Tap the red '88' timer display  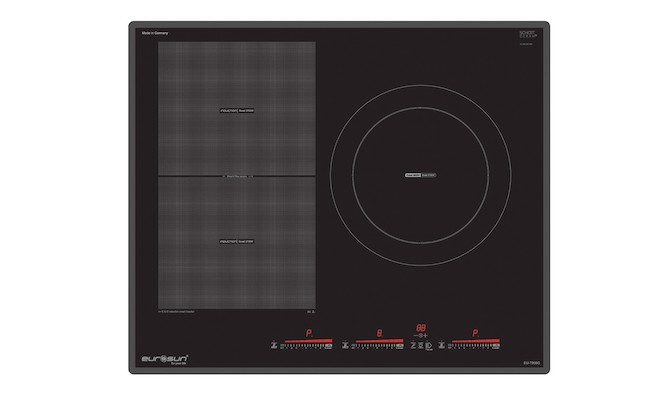coord(421,328)
